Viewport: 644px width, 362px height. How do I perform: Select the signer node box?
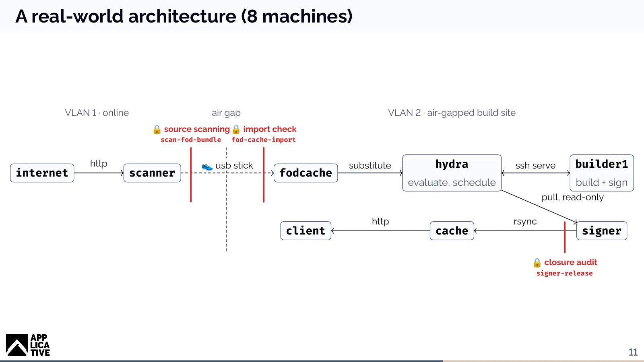coord(602,231)
